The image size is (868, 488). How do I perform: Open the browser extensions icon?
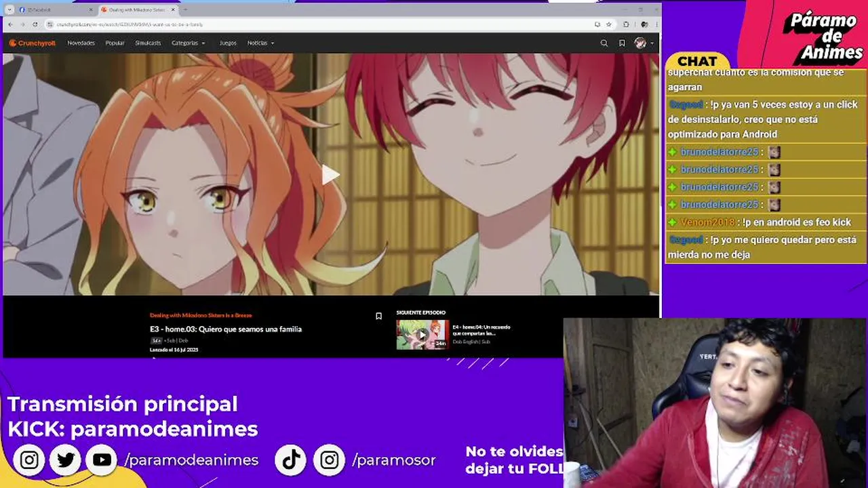[626, 24]
